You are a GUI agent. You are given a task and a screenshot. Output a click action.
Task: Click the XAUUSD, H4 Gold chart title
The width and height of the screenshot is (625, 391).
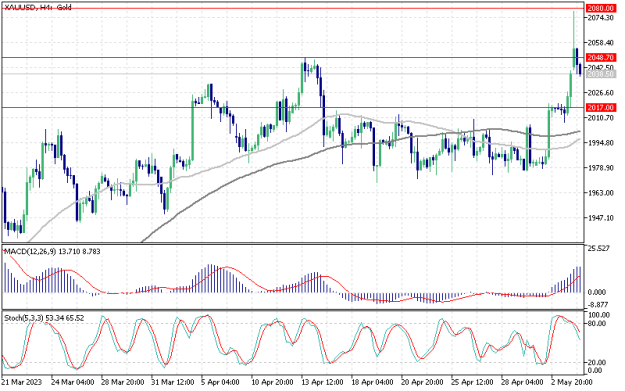[38, 7]
